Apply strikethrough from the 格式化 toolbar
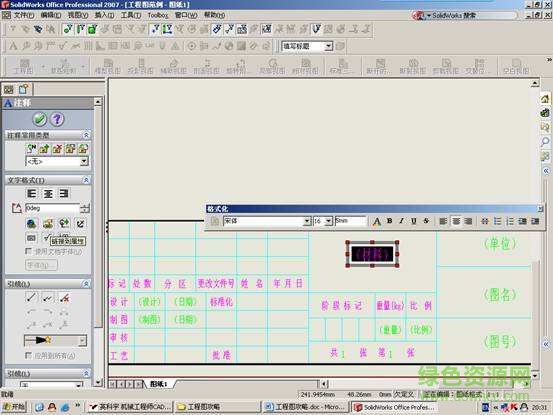This screenshot has width=553, height=415. (x=426, y=221)
